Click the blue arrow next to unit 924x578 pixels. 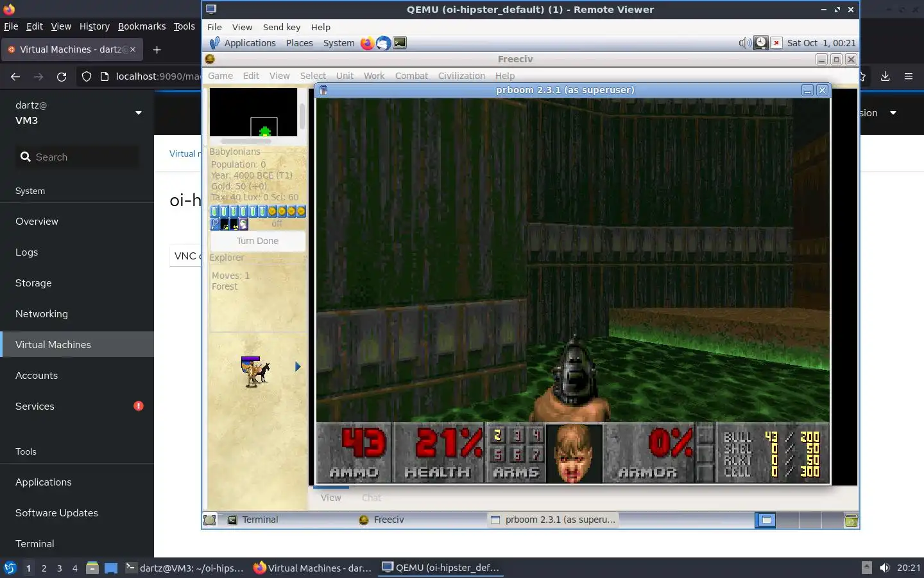[x=297, y=367]
